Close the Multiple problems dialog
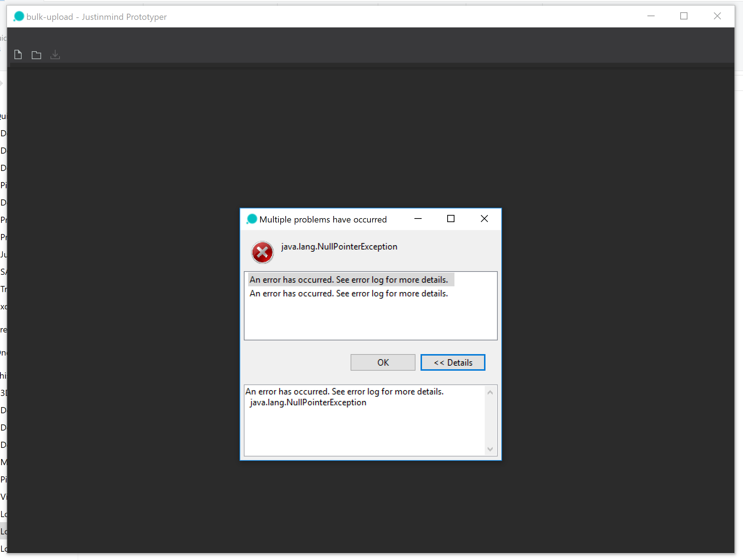 484,219
